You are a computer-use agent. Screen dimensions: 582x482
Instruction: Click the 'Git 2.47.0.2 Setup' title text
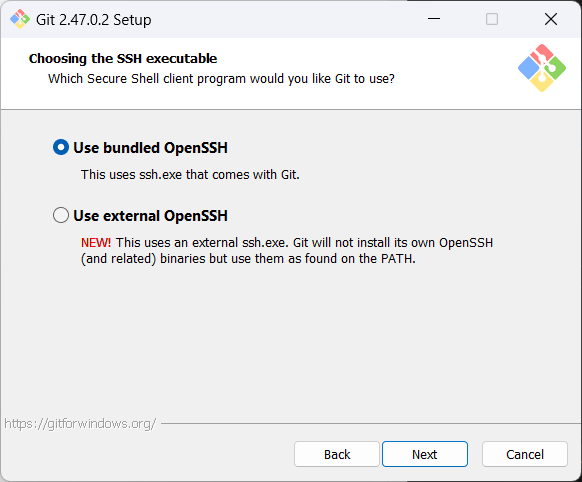pyautogui.click(x=94, y=20)
